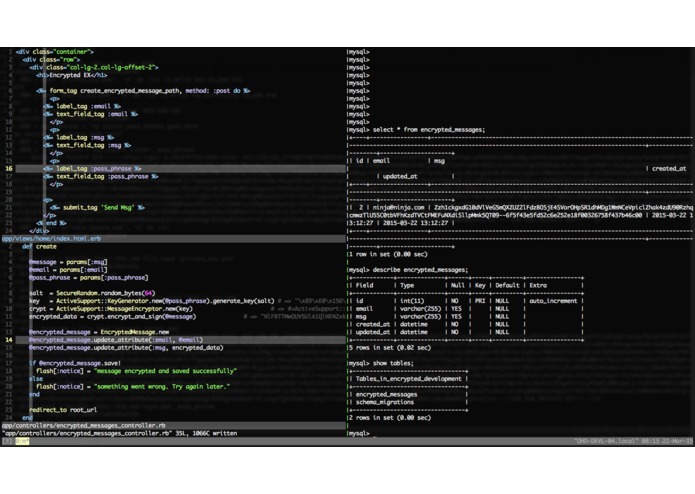Click the SecureRandom.random_bytes(64) salt line
695x494 pixels.
pos(92,293)
